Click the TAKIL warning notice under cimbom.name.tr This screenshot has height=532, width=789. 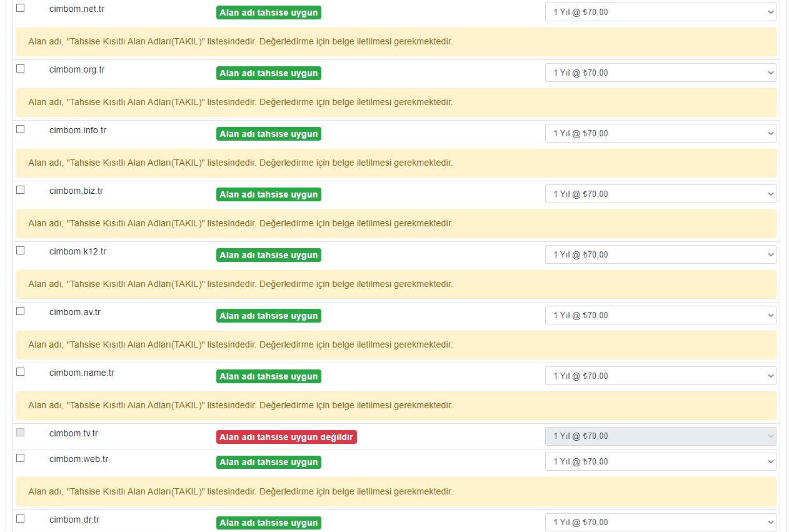[x=396, y=406]
